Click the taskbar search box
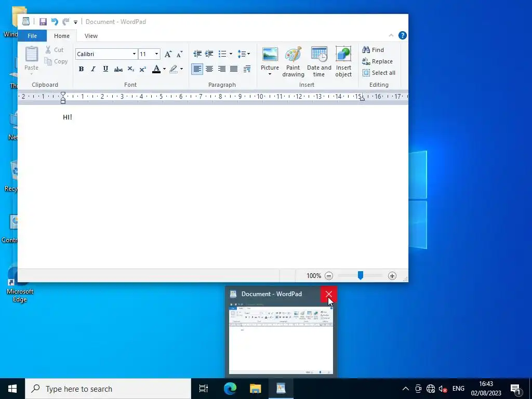This screenshot has height=399, width=532. pos(108,389)
